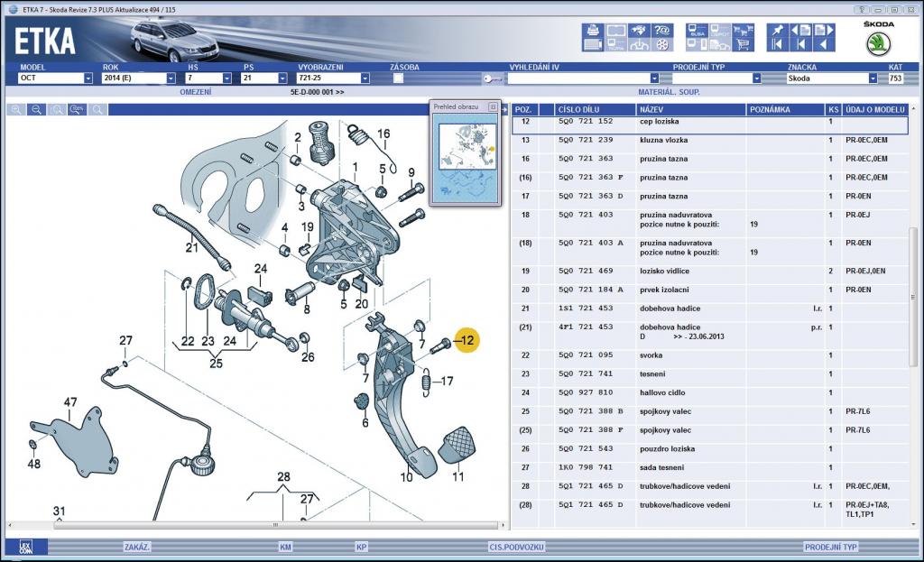This screenshot has width=924, height=562.
Task: Jump to first record arrow icon
Action: coord(777,44)
